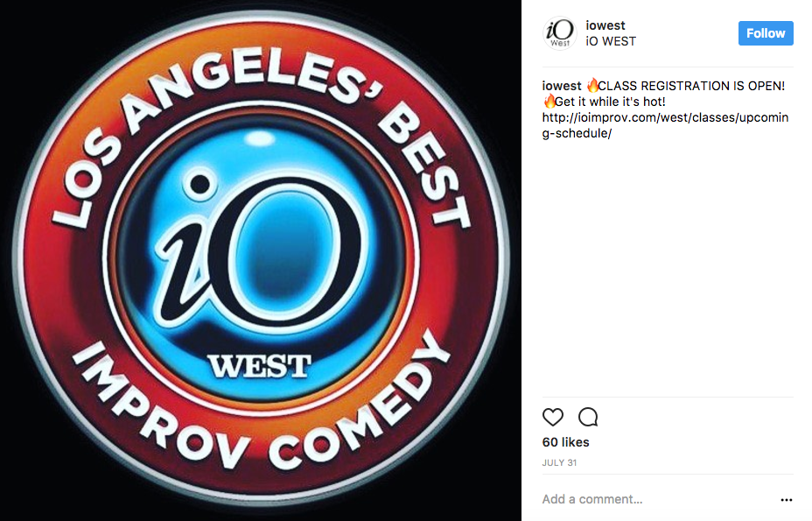The image size is (812, 521).
Task: Like the post with the heart icon
Action: (552, 418)
